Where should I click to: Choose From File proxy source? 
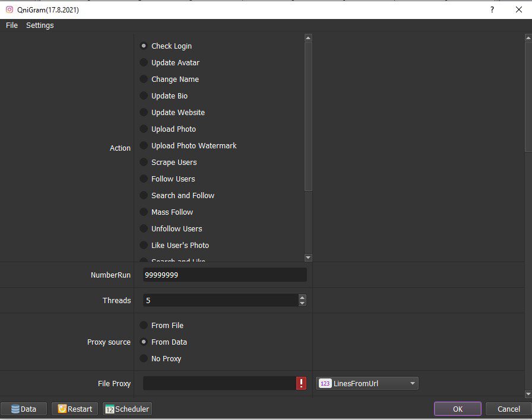[x=162, y=326]
